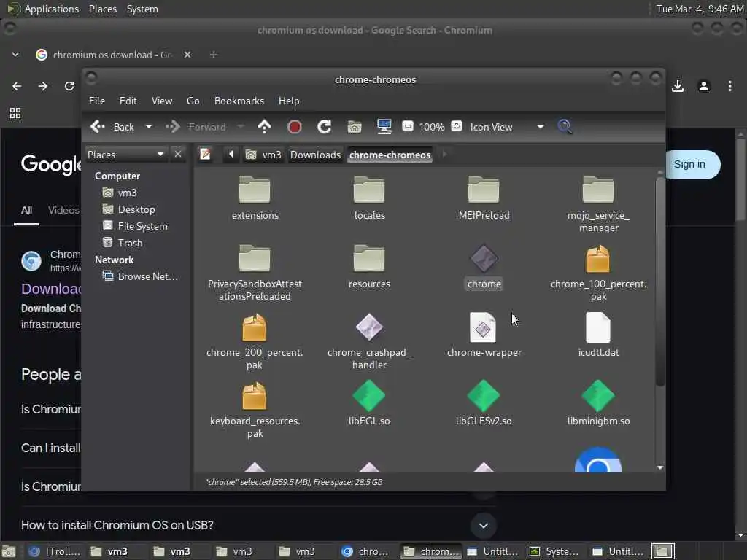
Task: Open the Computer toolbar icon
Action: [384, 127]
